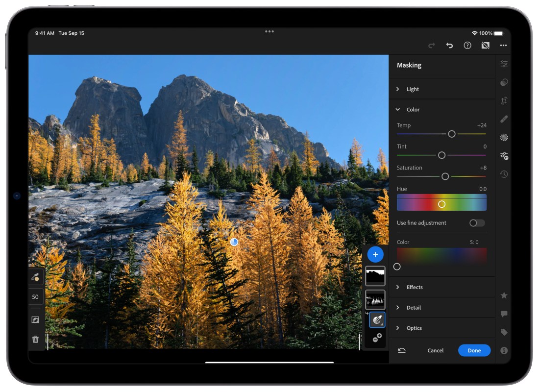The image size is (539, 392).
Task: Click the undo arrow in top toolbar
Action: point(449,46)
